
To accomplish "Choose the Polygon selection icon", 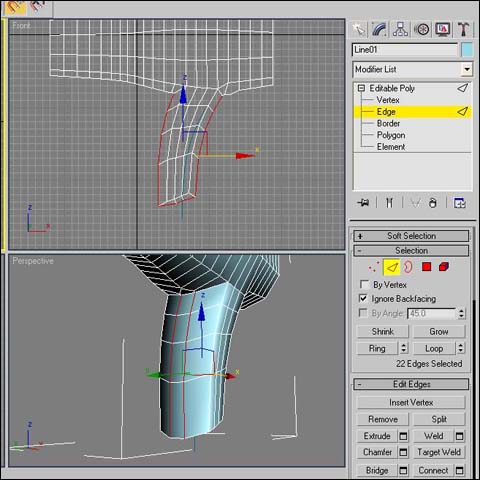I will (426, 267).
